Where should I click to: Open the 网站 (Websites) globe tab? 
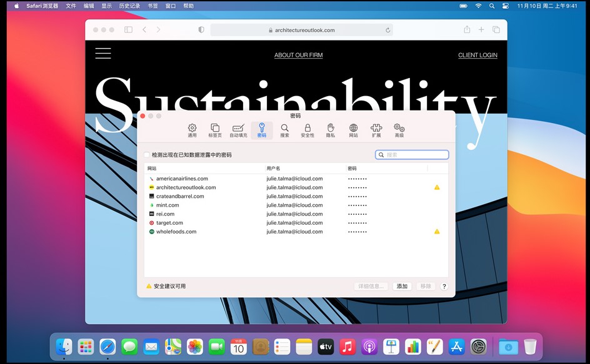[x=353, y=130]
